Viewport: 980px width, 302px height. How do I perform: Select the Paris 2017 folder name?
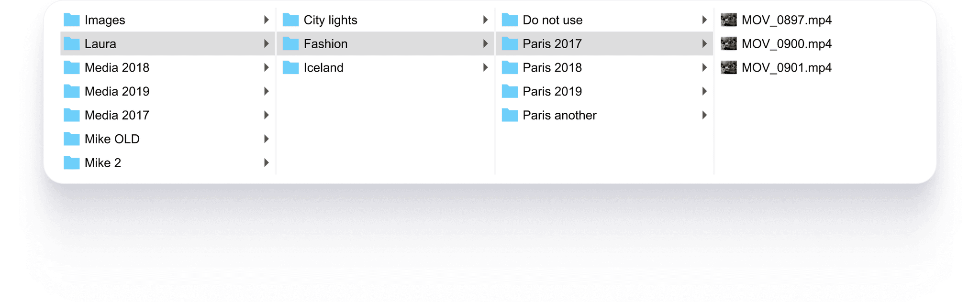point(552,43)
